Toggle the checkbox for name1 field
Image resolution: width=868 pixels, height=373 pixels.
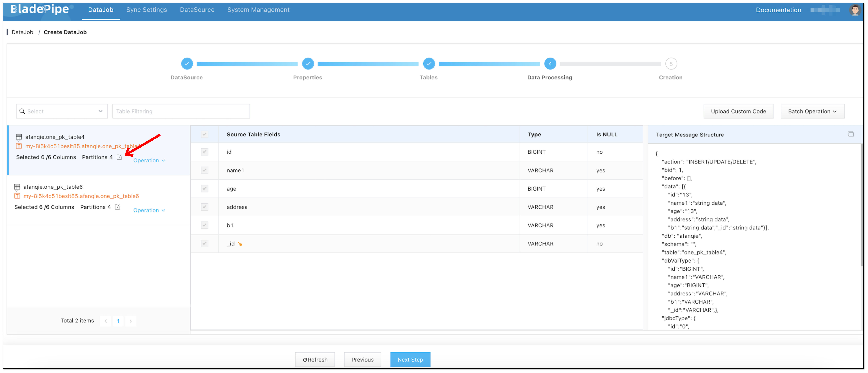(205, 170)
